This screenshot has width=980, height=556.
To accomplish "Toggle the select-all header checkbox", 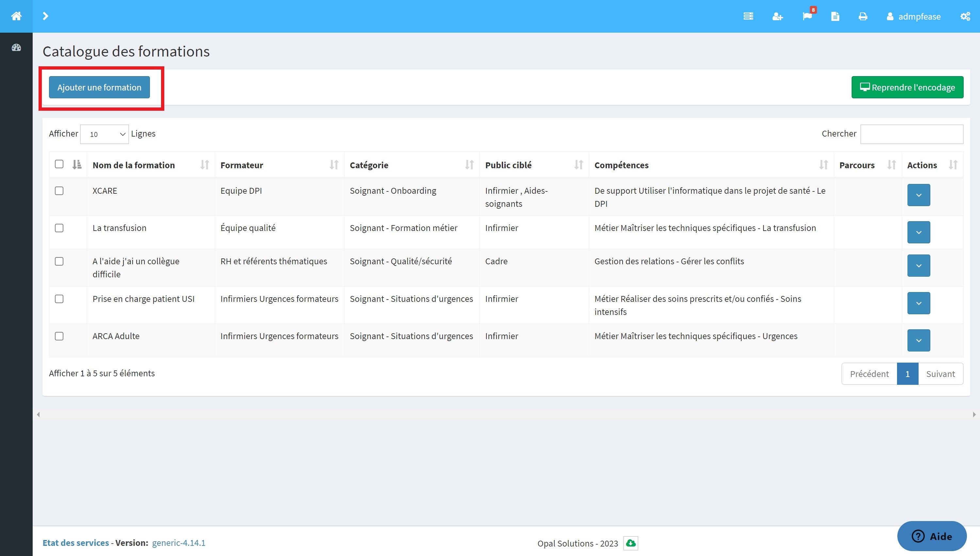I will click(59, 164).
